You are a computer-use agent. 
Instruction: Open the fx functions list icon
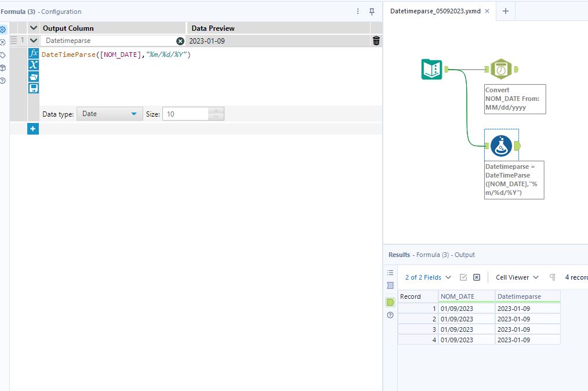[34, 53]
